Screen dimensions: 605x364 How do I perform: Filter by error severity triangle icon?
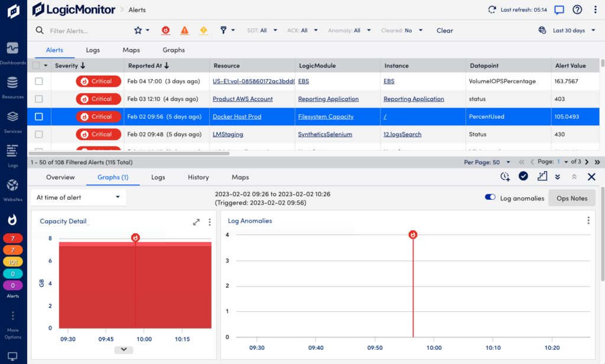click(x=185, y=30)
